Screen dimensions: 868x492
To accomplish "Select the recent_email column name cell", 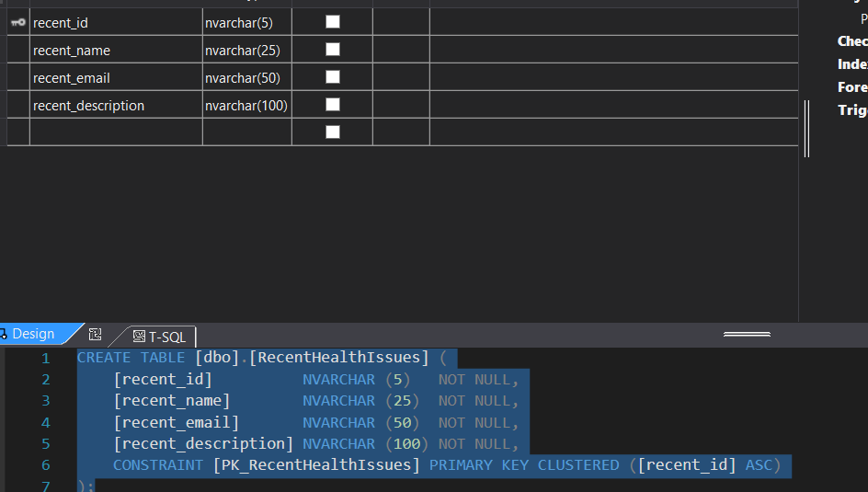I will [116, 77].
